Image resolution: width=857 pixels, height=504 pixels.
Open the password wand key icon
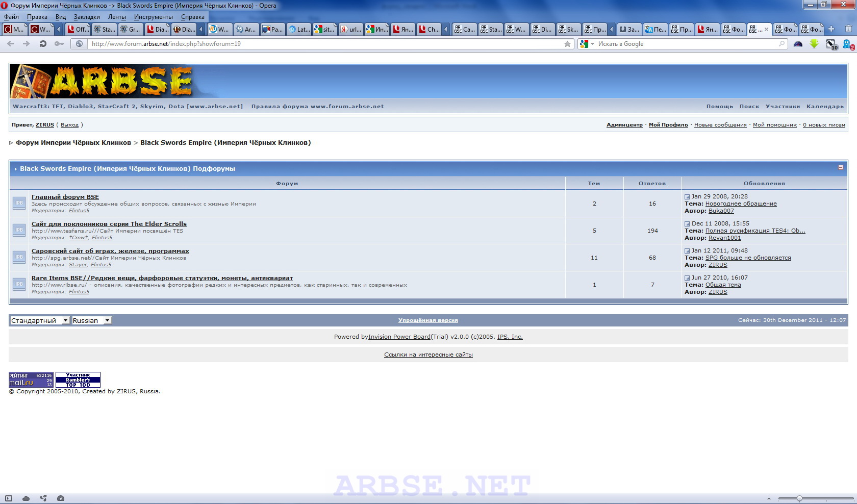[x=59, y=44]
